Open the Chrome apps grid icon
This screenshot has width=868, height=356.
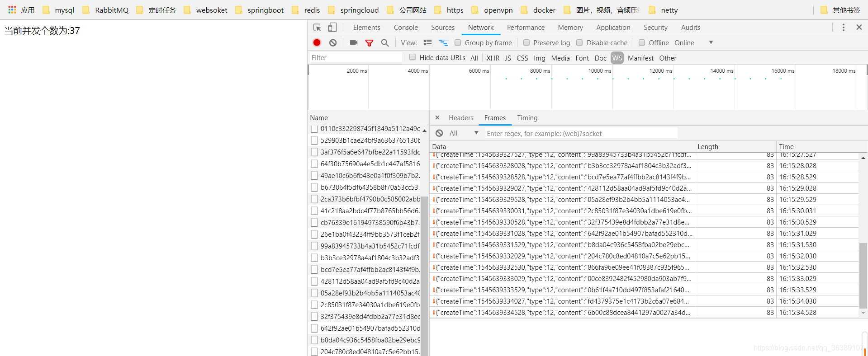(x=12, y=10)
